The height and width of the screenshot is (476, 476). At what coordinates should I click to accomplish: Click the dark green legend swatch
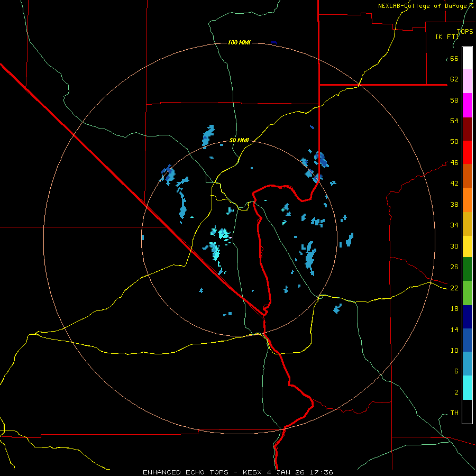(x=467, y=269)
